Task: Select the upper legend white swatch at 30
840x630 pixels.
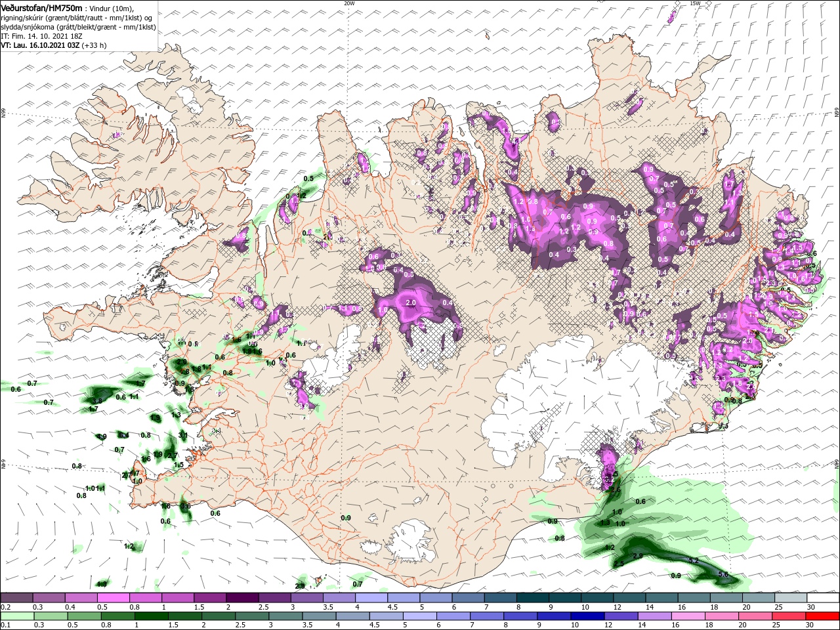Action: [x=823, y=598]
